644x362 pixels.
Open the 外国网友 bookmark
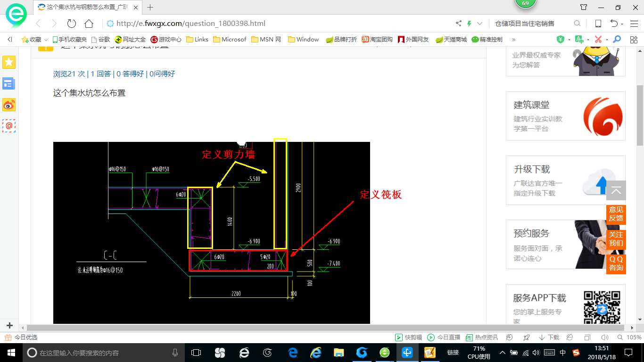(x=413, y=40)
